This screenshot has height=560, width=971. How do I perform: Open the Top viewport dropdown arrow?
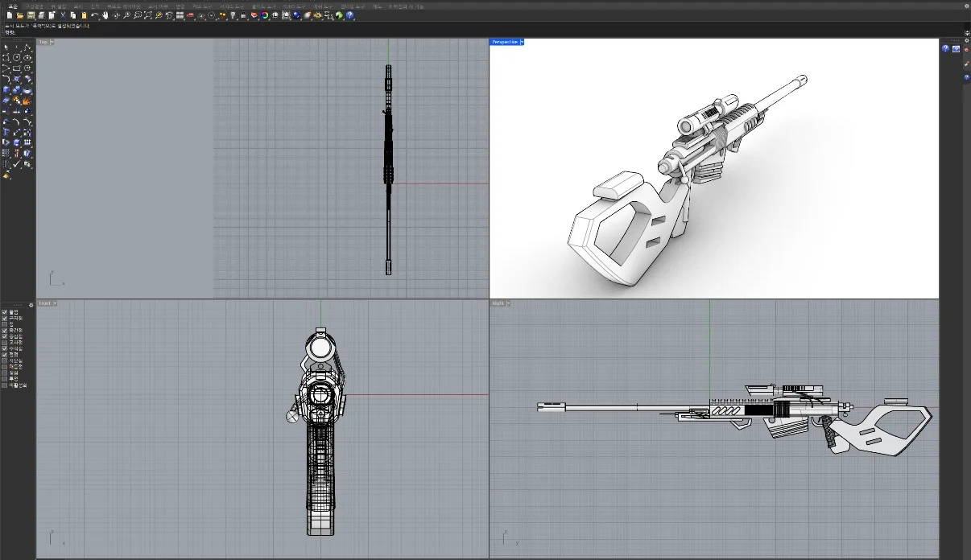click(52, 42)
